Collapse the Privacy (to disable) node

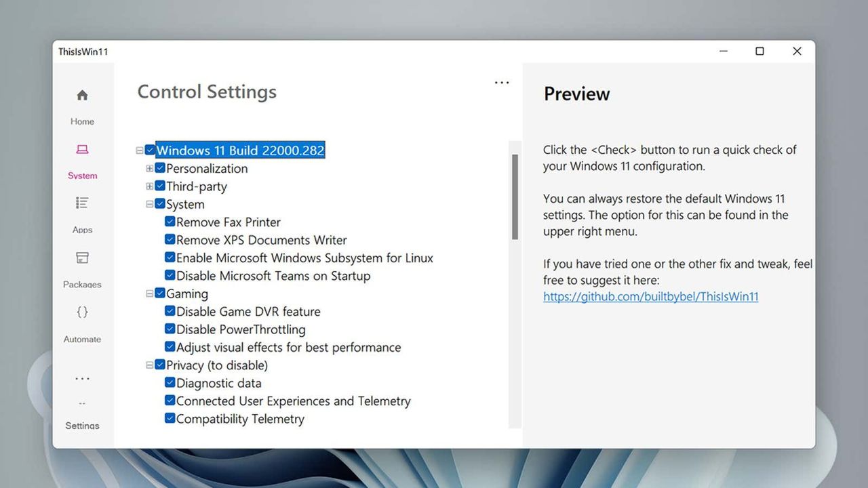click(x=150, y=365)
